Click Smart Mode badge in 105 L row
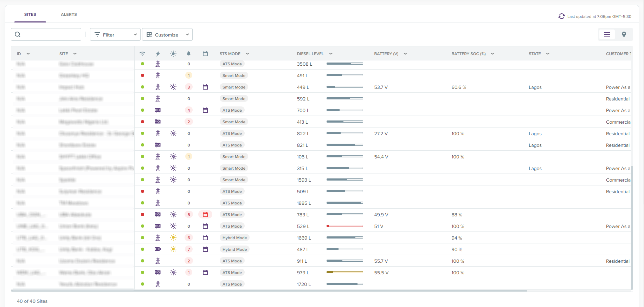Image resolution: width=644 pixels, height=307 pixels. (x=234, y=157)
